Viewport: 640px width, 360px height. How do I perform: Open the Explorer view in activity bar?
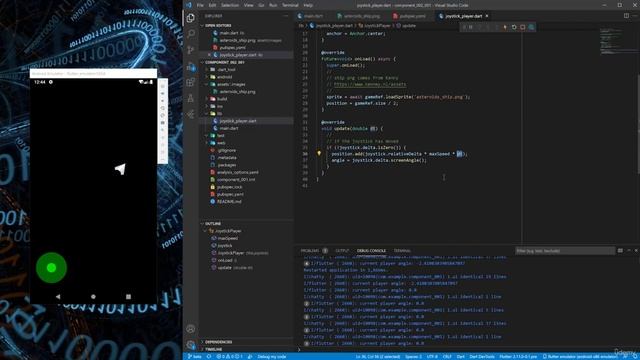tap(191, 18)
